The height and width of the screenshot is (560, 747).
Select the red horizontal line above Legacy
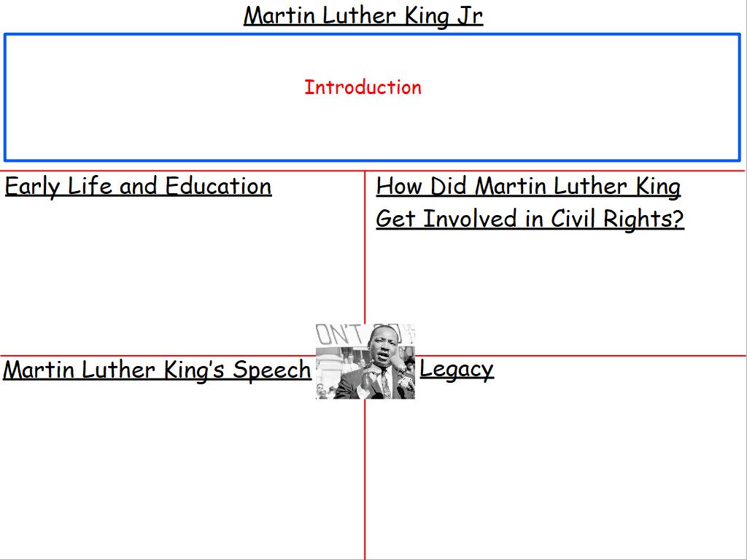(584, 356)
